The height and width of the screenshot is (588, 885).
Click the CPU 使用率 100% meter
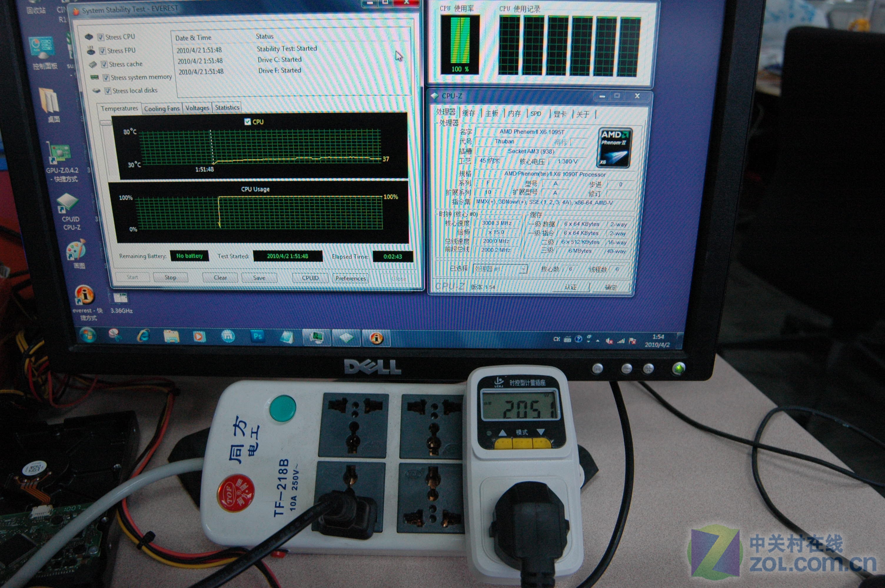[460, 45]
